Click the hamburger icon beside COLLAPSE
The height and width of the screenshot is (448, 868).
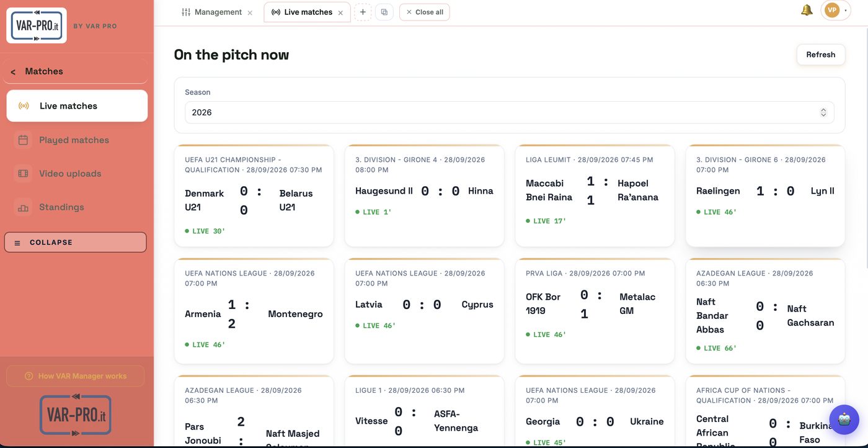point(17,243)
